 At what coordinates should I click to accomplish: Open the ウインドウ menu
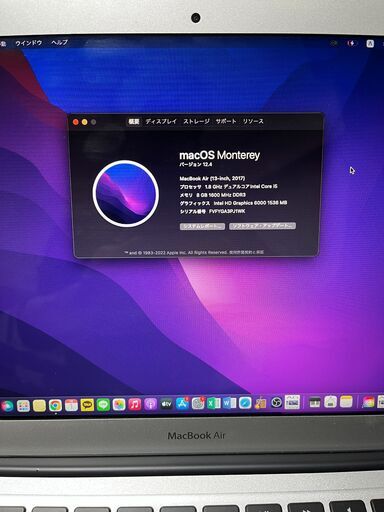[x=29, y=43]
